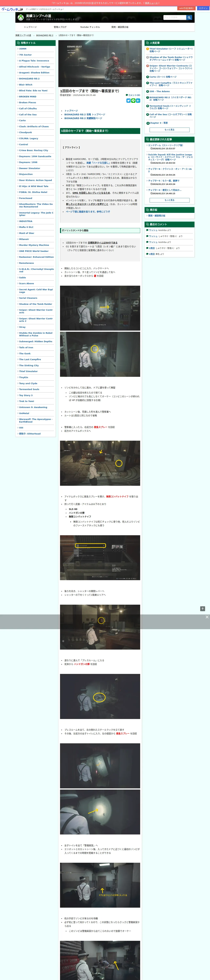Open ONE PIECE World Seeker entry
The height and width of the screenshot is (980, 210).
(34, 251)
